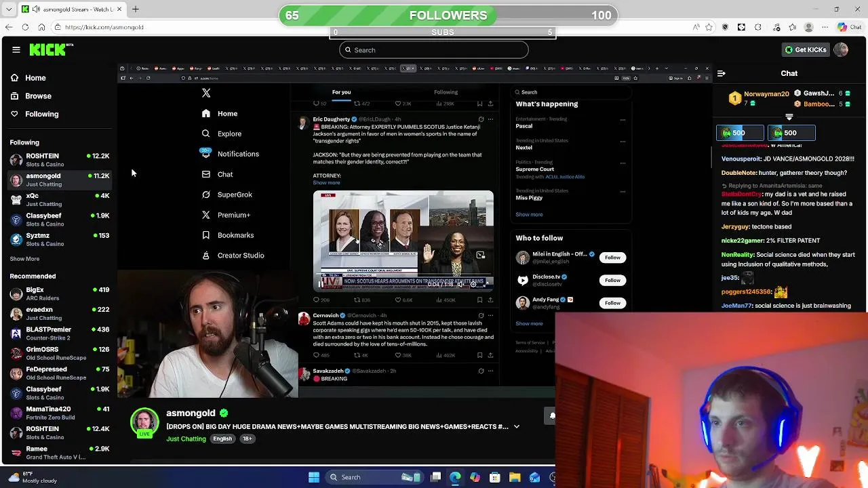Collapse the chat panel arrow icon
This screenshot has width=868, height=488.
(x=722, y=73)
